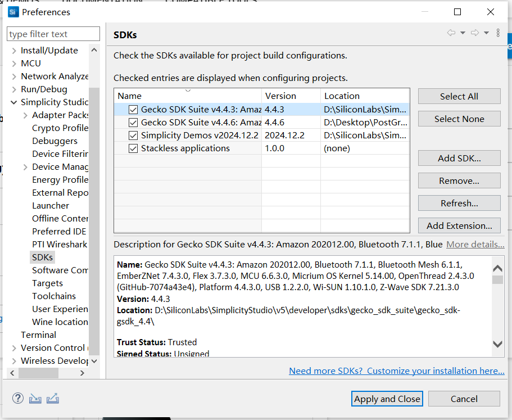Viewport: 512px width, 420px height.
Task: Toggle Simplicity Demos v2024.12.2 checkbox
Action: point(133,135)
